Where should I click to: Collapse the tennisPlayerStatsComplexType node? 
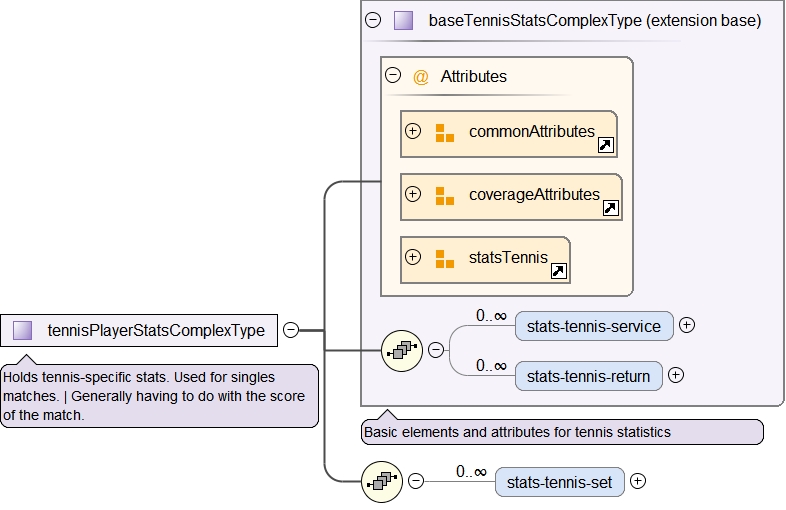(290, 329)
